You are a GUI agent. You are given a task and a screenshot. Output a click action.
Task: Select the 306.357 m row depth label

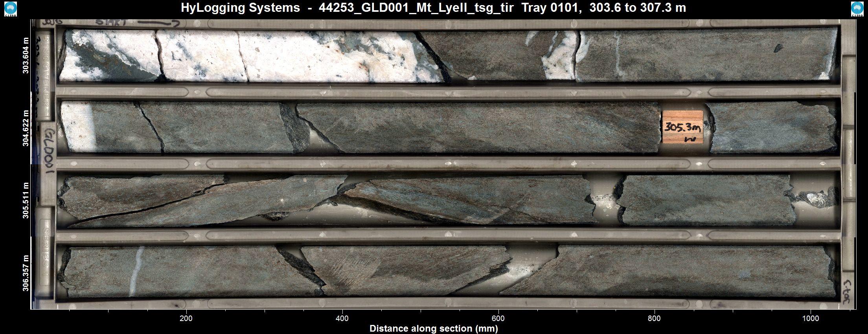(x=26, y=273)
